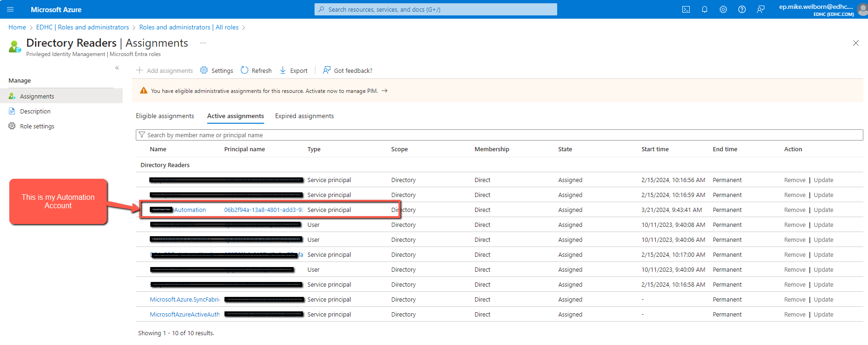Click the Membership column header

coord(492,149)
